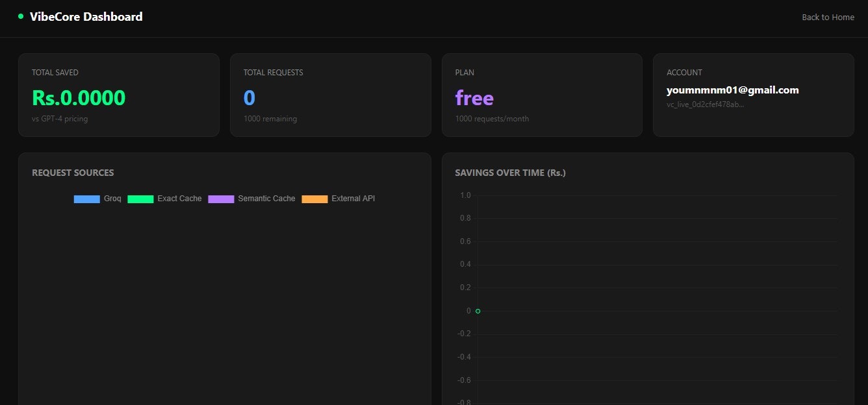Viewport: 868px width, 405px height.
Task: Click the -0.4 y-axis label
Action: (x=464, y=357)
